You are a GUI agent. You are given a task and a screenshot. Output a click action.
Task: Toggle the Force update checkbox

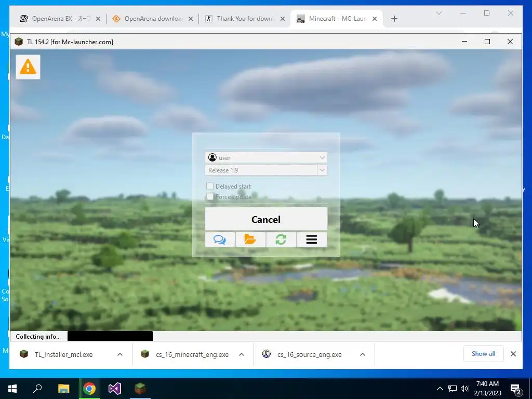point(210,196)
